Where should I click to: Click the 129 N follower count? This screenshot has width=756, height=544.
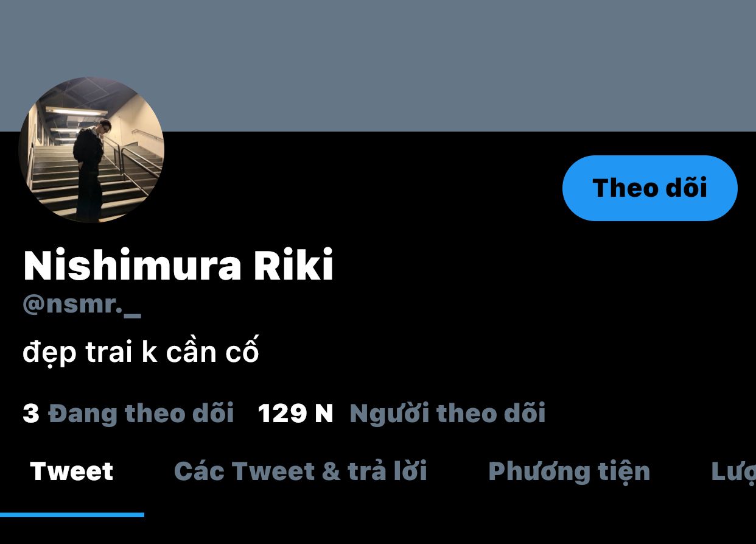296,414
